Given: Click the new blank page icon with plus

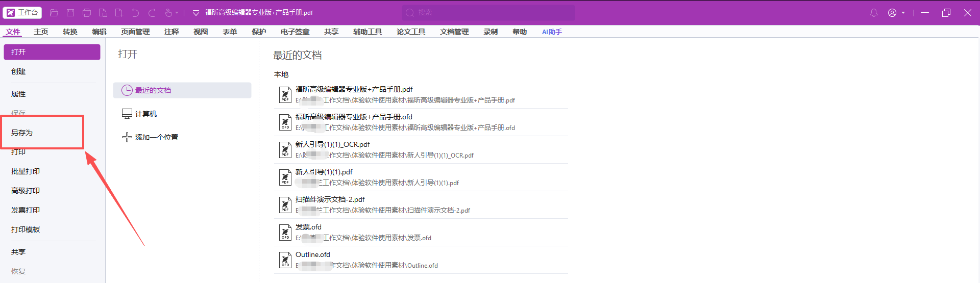Looking at the screenshot, I should click(119, 13).
